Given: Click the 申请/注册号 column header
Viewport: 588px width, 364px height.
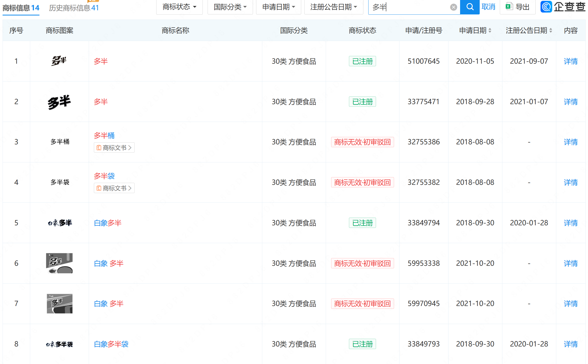Looking at the screenshot, I should point(423,30).
